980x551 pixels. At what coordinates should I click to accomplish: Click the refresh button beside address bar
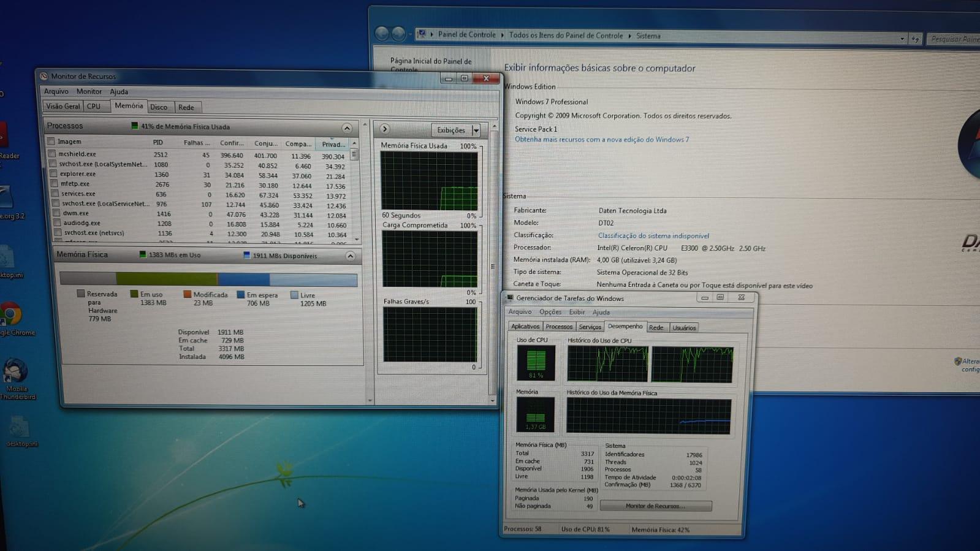(915, 39)
